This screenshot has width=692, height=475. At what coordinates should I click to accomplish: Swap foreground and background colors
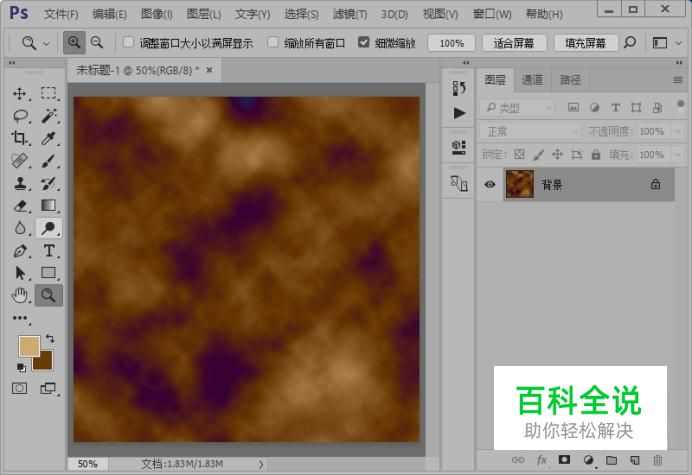pos(50,339)
